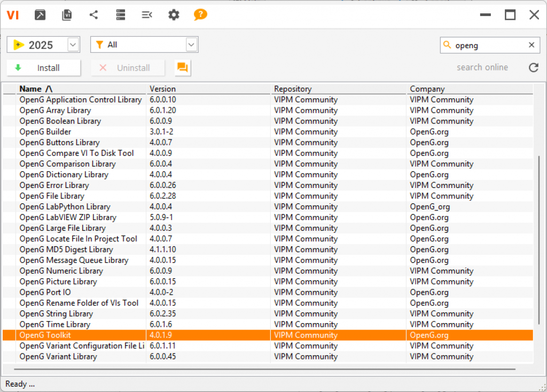Open the orange help question icon

click(x=200, y=14)
